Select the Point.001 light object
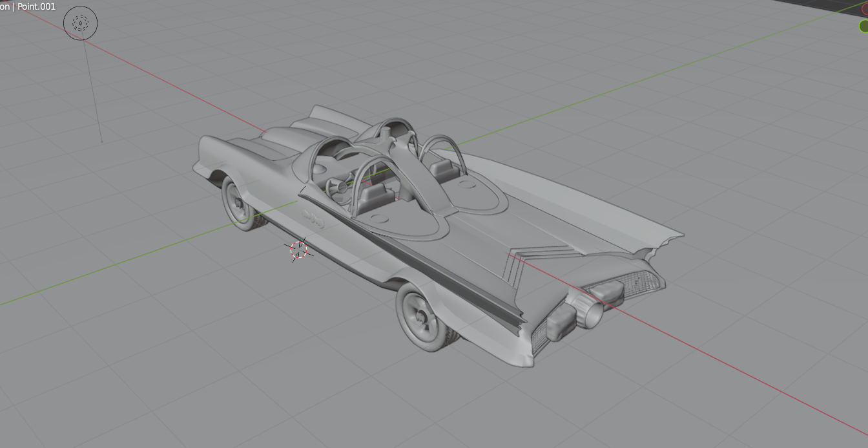 click(80, 23)
